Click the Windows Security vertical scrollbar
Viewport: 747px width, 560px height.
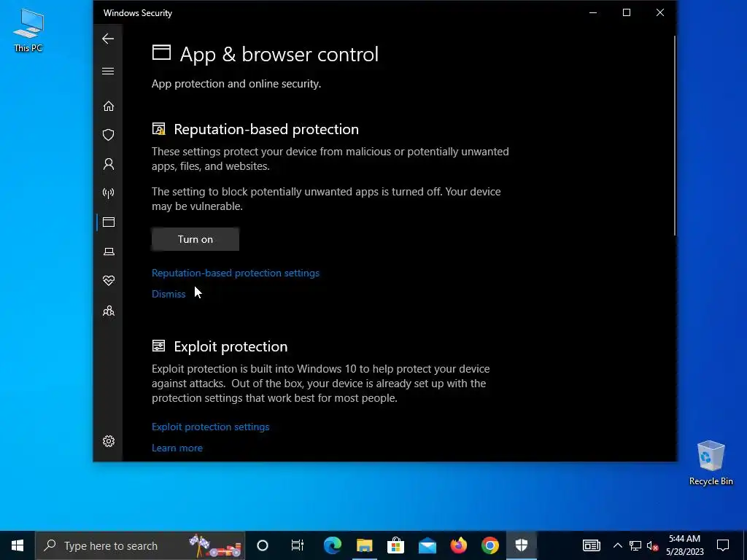pos(674,136)
